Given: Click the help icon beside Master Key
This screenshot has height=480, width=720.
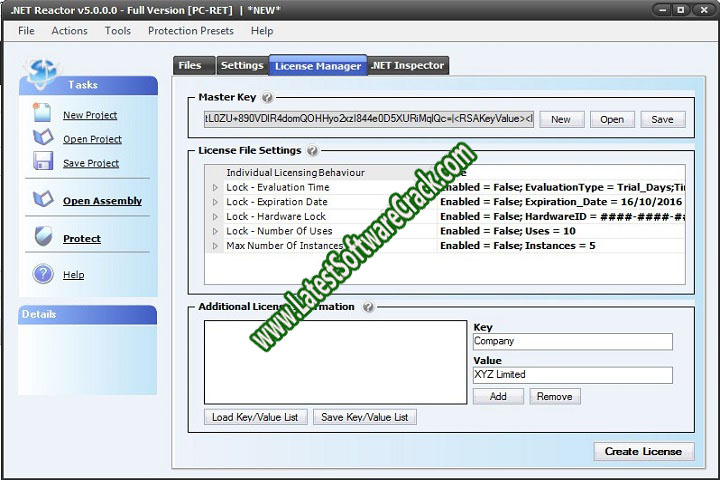Looking at the screenshot, I should pyautogui.click(x=267, y=98).
